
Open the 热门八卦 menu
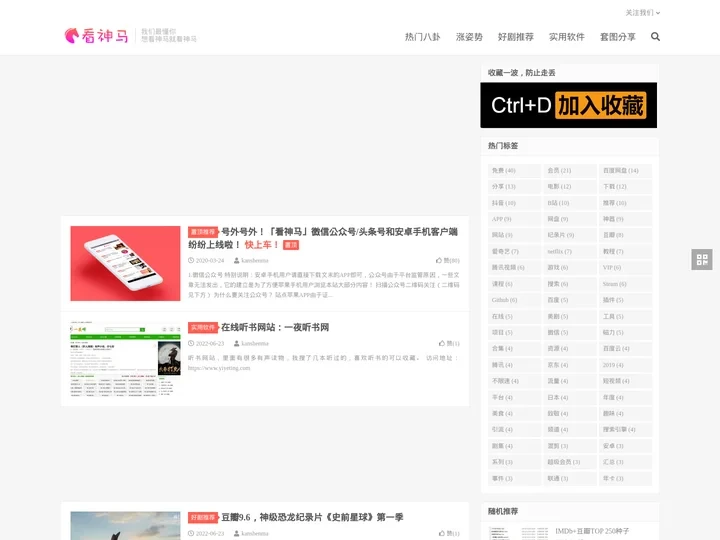pyautogui.click(x=422, y=37)
